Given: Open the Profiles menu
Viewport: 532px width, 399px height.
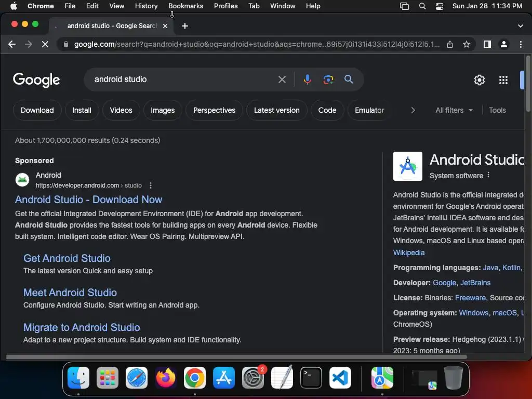Looking at the screenshot, I should pos(225,6).
